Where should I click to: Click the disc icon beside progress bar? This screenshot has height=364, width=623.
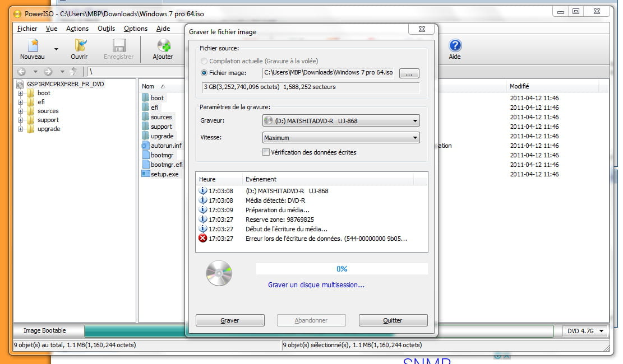[x=219, y=273]
